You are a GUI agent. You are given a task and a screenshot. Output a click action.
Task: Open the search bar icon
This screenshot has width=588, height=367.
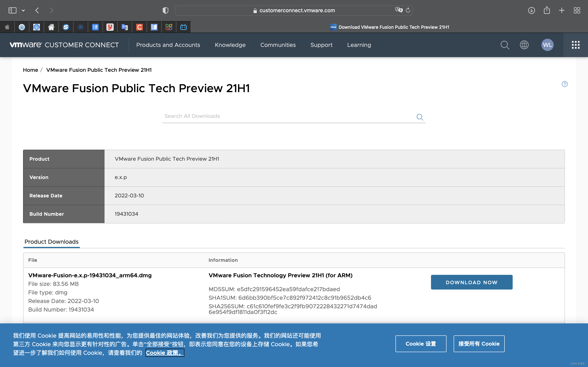click(505, 45)
